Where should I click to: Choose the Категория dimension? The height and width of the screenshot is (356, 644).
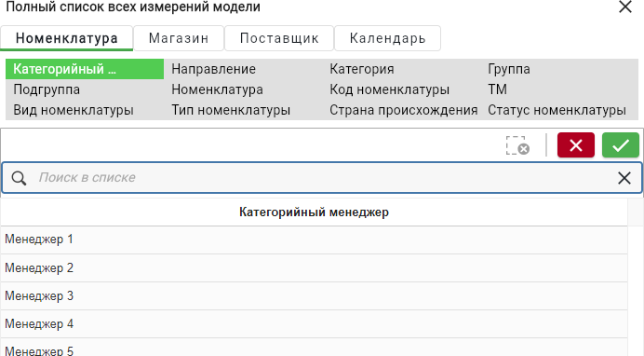(362, 69)
